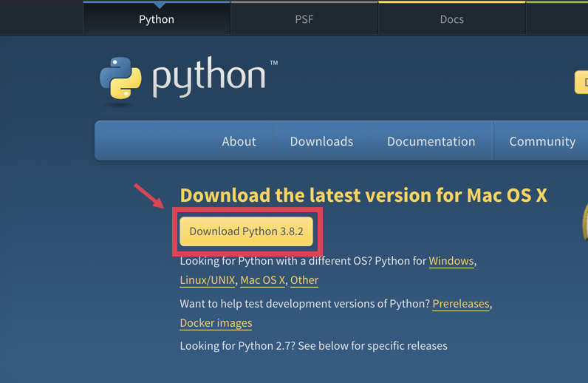
Task: Click the 'Looking for Python 2.7?' text
Action: pos(238,346)
